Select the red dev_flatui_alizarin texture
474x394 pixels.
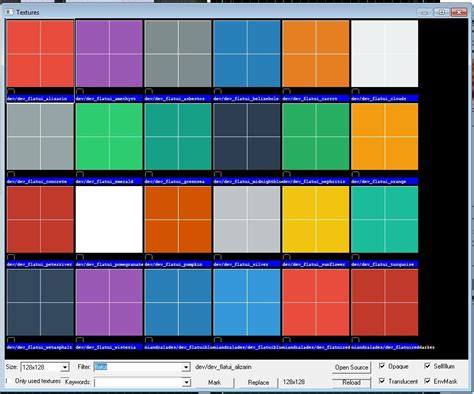[40, 54]
